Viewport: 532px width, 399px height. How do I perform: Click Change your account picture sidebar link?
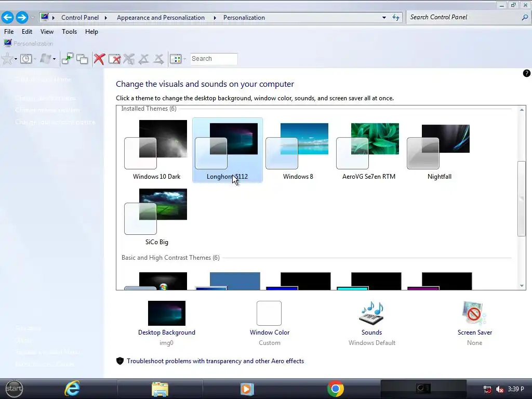[x=55, y=122]
